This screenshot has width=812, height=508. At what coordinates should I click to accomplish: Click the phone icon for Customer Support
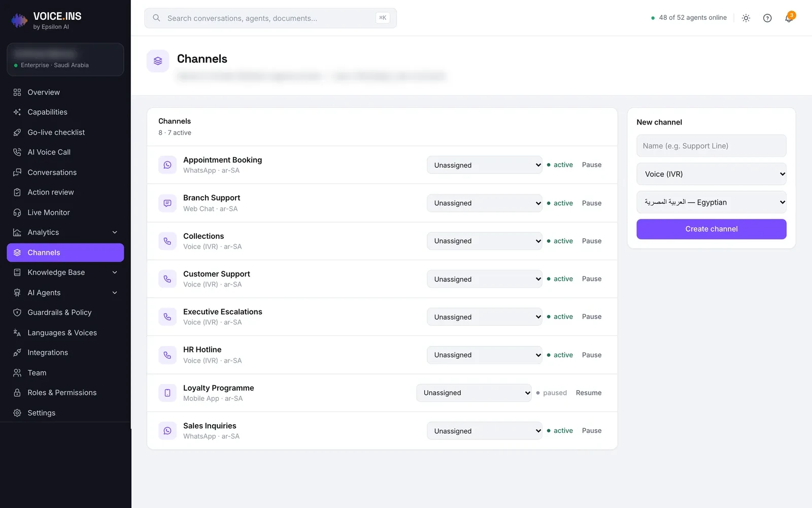pos(167,279)
